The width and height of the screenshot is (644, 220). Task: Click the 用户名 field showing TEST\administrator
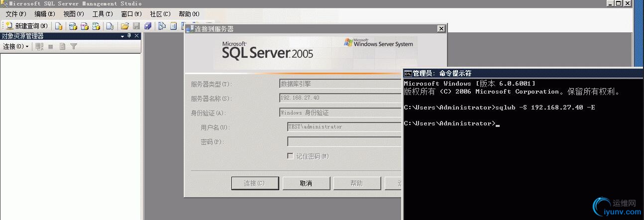pyautogui.click(x=344, y=127)
